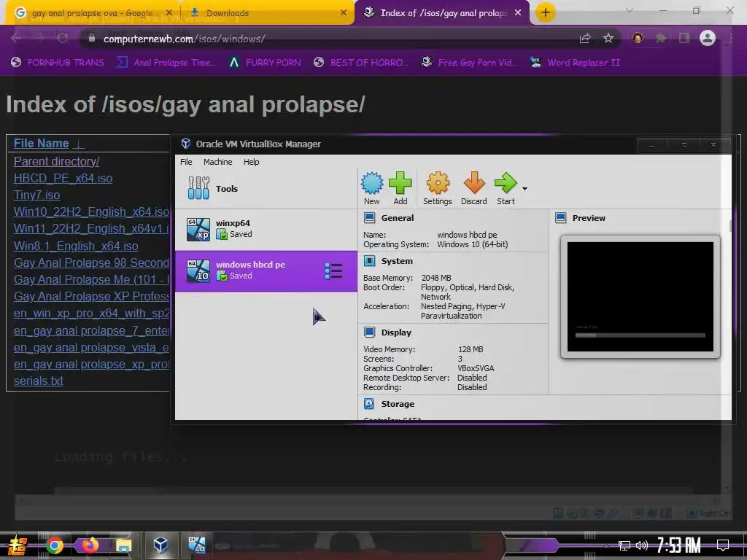Screen dimensions: 747x560
Task: Sort by the File Name column header
Action: 41,144
